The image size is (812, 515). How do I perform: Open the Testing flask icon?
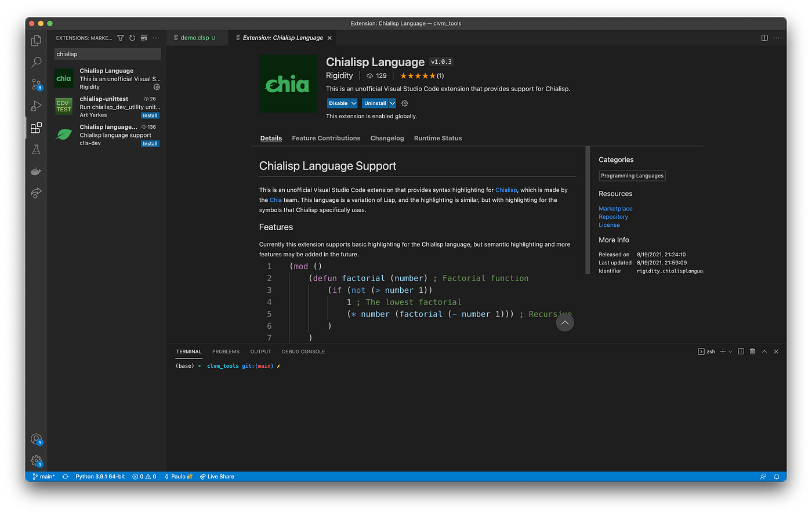coord(36,150)
